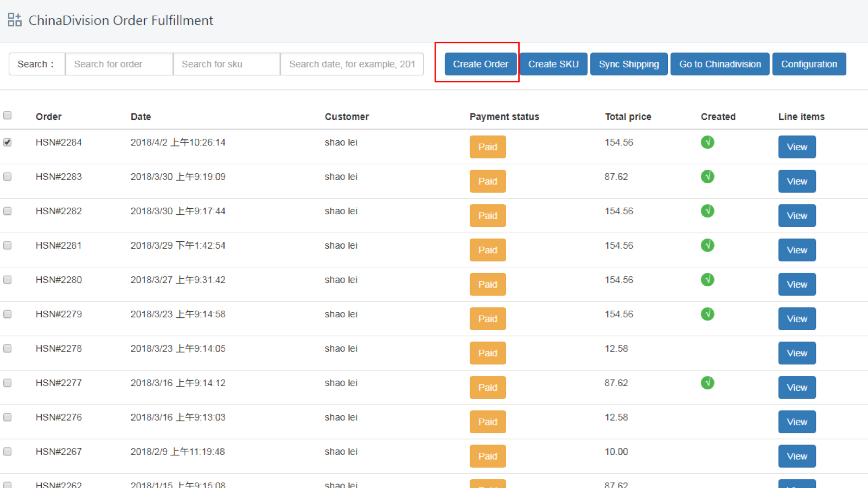Viewport: 868px width, 488px height.
Task: Click the Search for sku input
Action: [226, 63]
